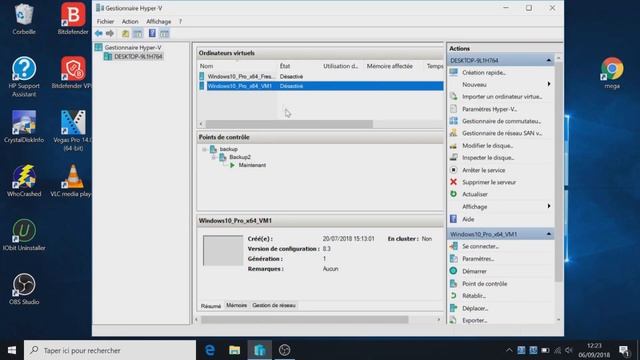640x360 pixels.
Task: Select Gestionnaire Hyper-V tree root
Action: [133, 48]
